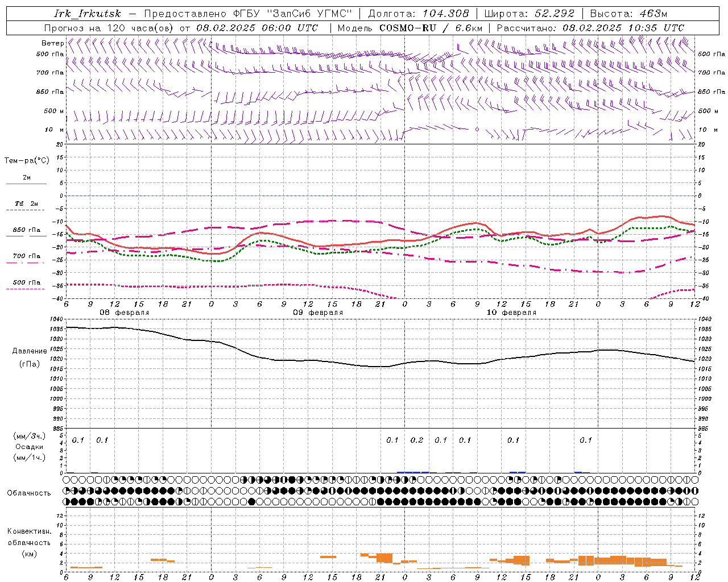Click the 'Долгота: 104.308' longitude field
The width and height of the screenshot is (728, 582).
tap(419, 14)
